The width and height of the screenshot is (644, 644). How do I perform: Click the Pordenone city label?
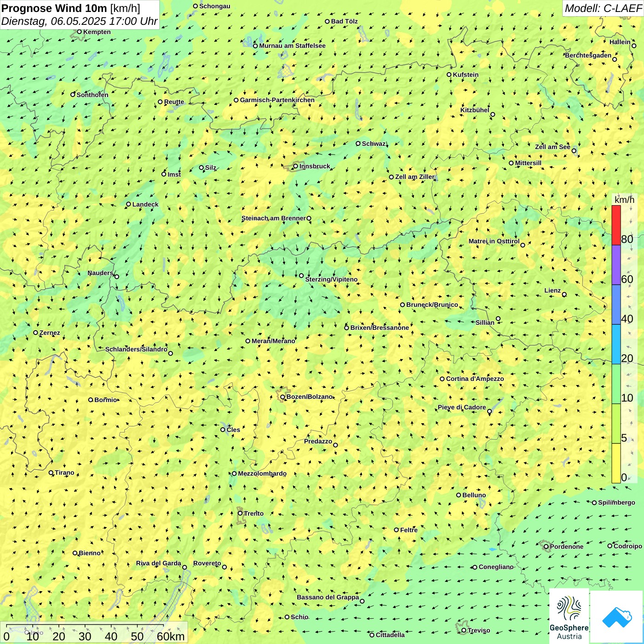tap(567, 546)
